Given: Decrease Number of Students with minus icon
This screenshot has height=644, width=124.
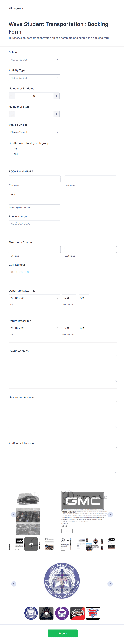Looking at the screenshot, I should [x=11, y=96].
